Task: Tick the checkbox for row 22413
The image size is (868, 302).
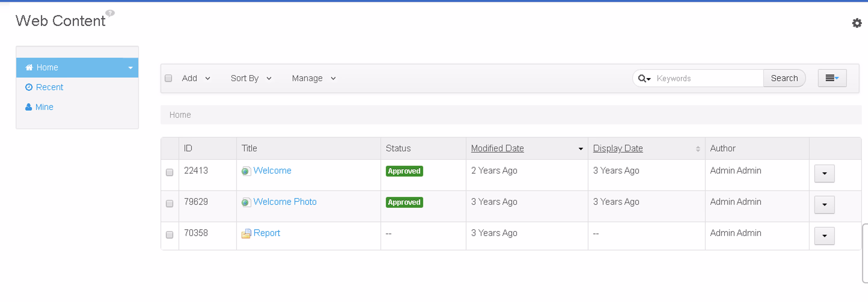Action: (170, 172)
